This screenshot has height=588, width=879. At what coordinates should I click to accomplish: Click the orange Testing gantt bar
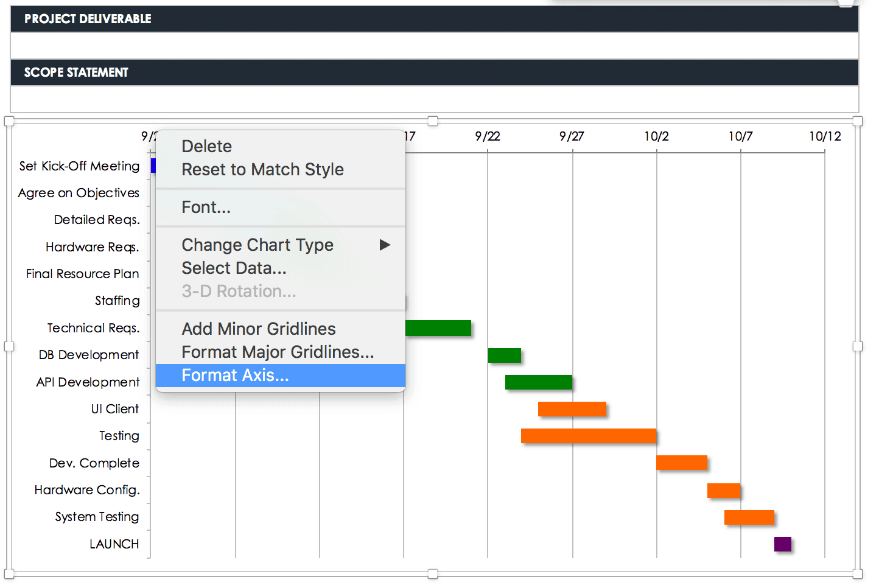click(x=588, y=436)
